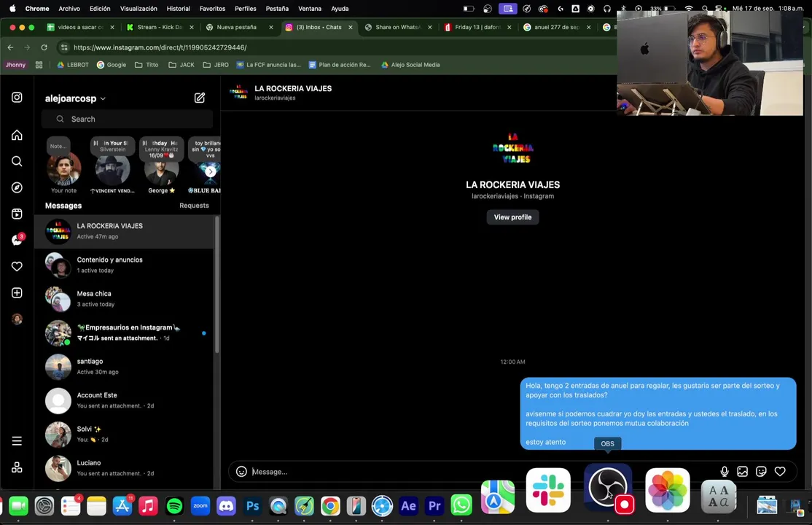Screen dimensions: 812x525
Task: Launch Spotify from the Dock
Action: coord(174,506)
